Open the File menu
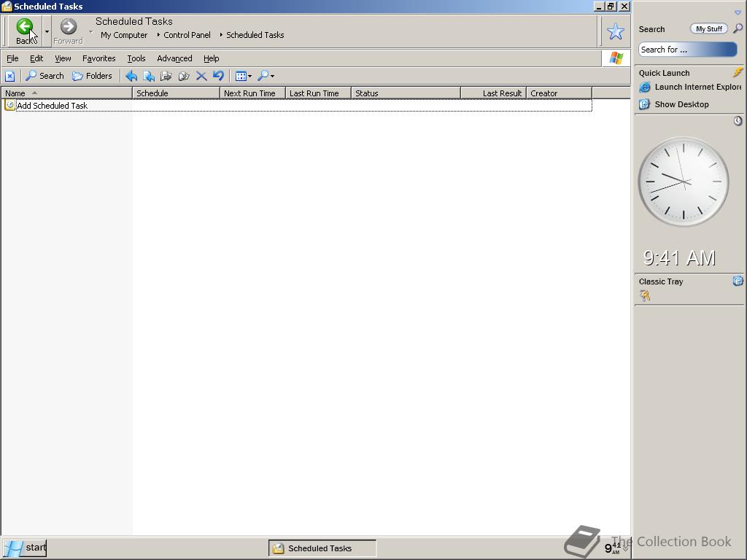This screenshot has width=747, height=560. [12, 58]
